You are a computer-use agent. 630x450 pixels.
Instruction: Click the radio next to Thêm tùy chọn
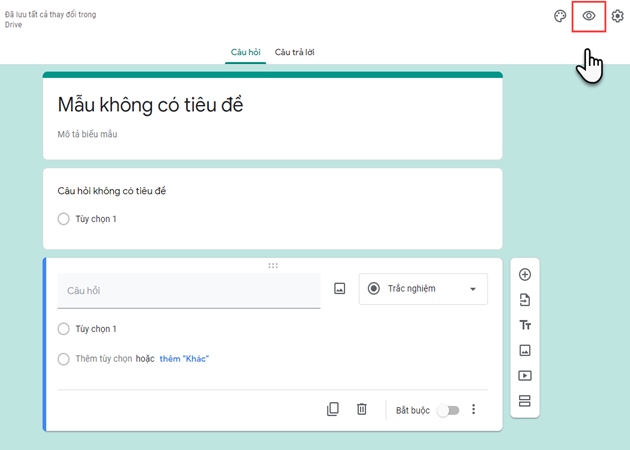click(x=63, y=359)
